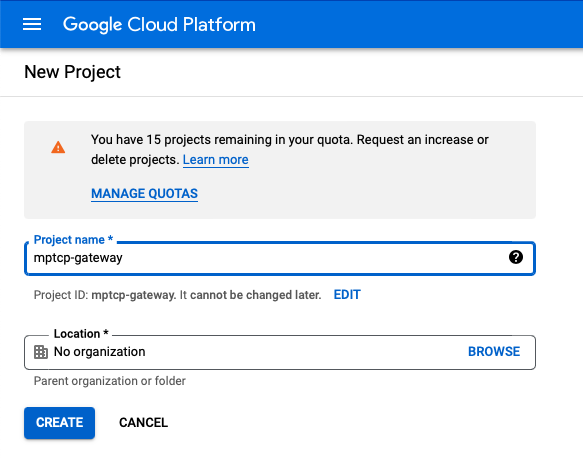Click the text mptcp-gateway inside name field

click(78, 258)
